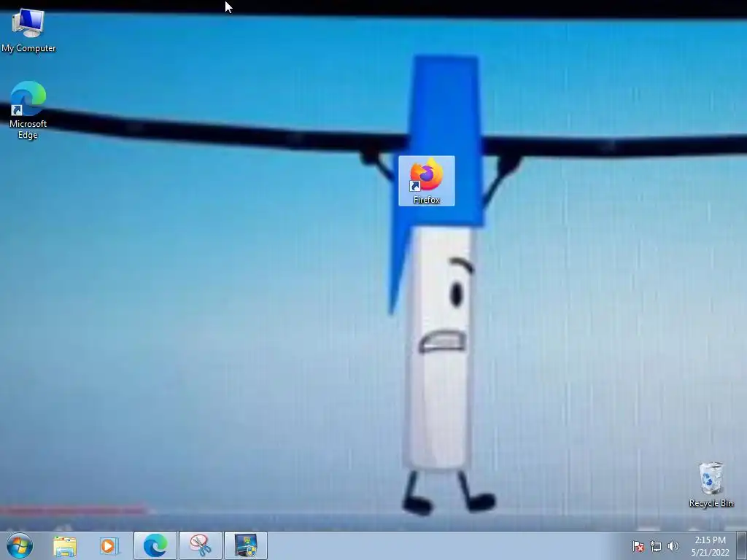The image size is (747, 560).
Task: Select the My Computer desktop icon
Action: [28, 31]
